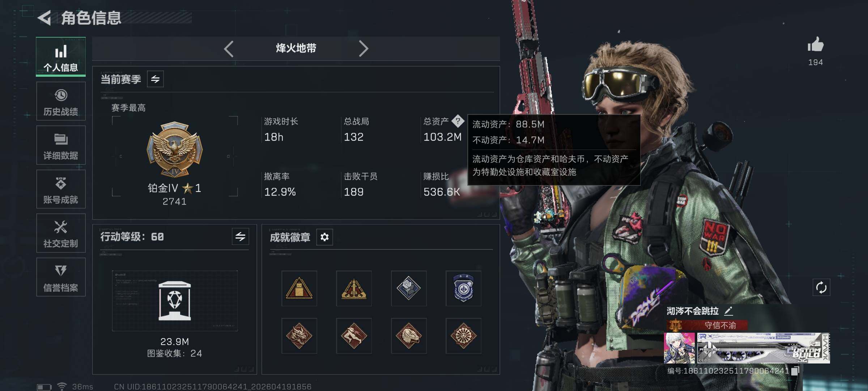Toggle the season switch next to 当前赛季
This screenshot has height=391, width=868.
(155, 79)
